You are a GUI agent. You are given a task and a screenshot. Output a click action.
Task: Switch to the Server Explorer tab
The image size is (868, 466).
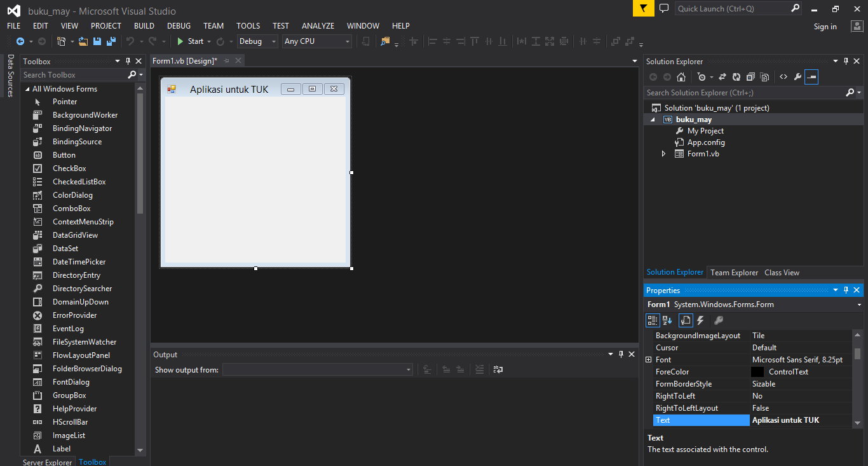(47, 462)
